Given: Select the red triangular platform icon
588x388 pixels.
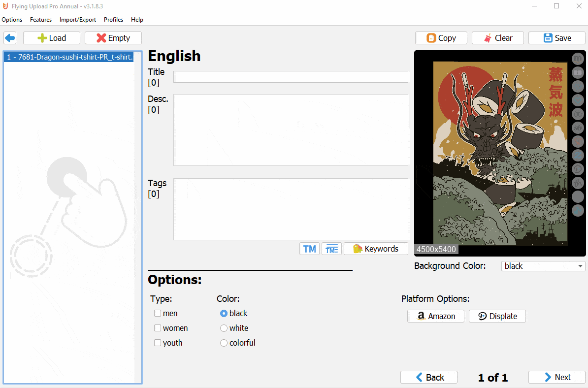Looking at the screenshot, I should tap(578, 142).
